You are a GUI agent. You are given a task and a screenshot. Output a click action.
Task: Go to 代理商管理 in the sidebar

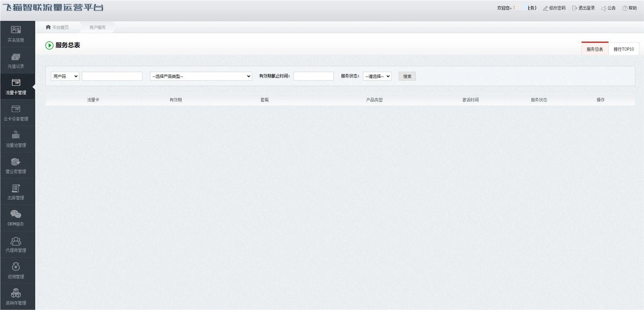[x=16, y=244]
